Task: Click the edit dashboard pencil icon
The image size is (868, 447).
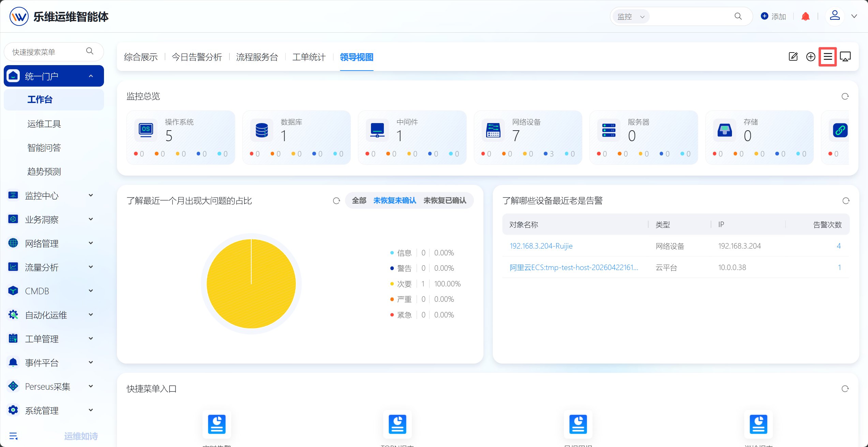Action: click(x=793, y=57)
